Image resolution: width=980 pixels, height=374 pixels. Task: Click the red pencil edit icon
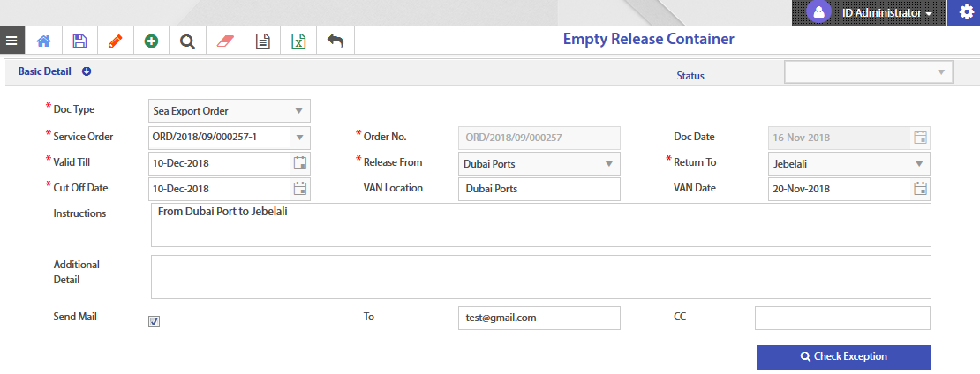(x=115, y=41)
